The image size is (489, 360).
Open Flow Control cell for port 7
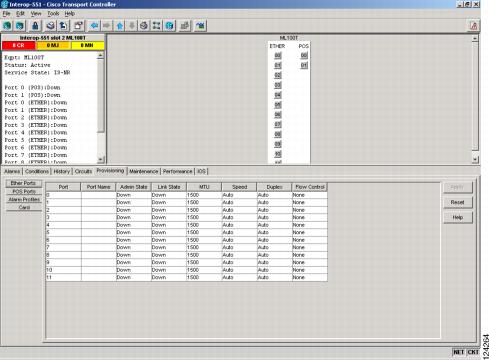[309, 247]
